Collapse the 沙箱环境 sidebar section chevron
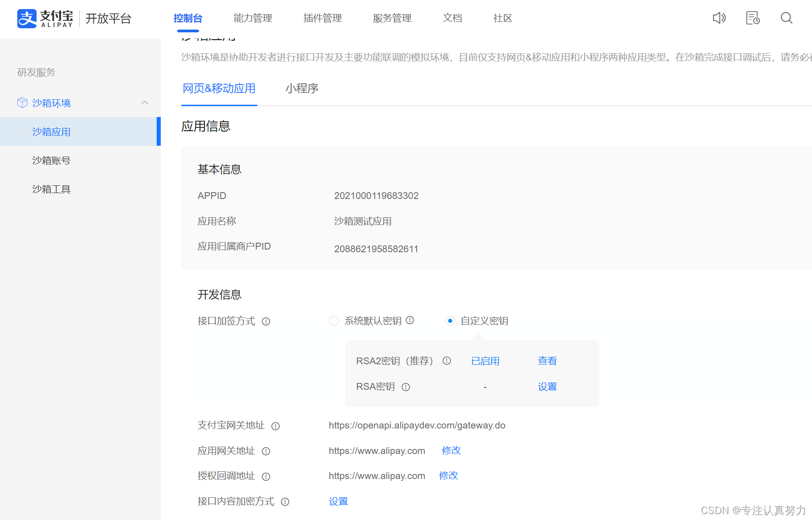Viewport: 812px width, 520px height. point(145,103)
